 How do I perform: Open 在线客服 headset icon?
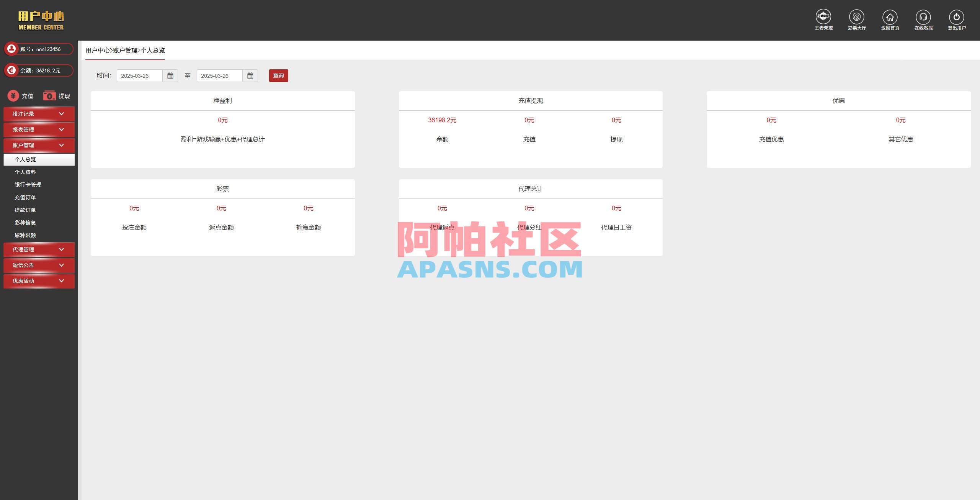point(923,17)
